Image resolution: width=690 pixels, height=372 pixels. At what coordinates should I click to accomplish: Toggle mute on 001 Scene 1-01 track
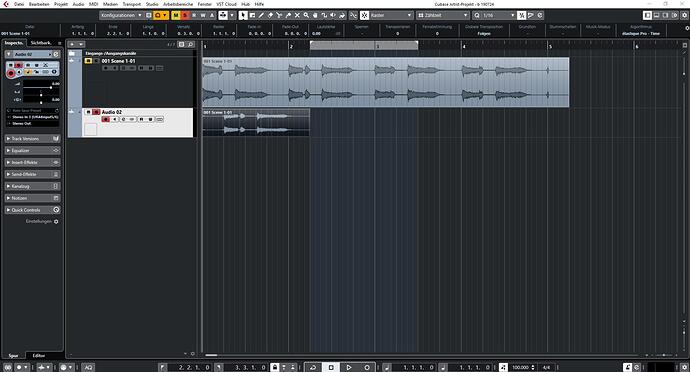click(x=88, y=61)
